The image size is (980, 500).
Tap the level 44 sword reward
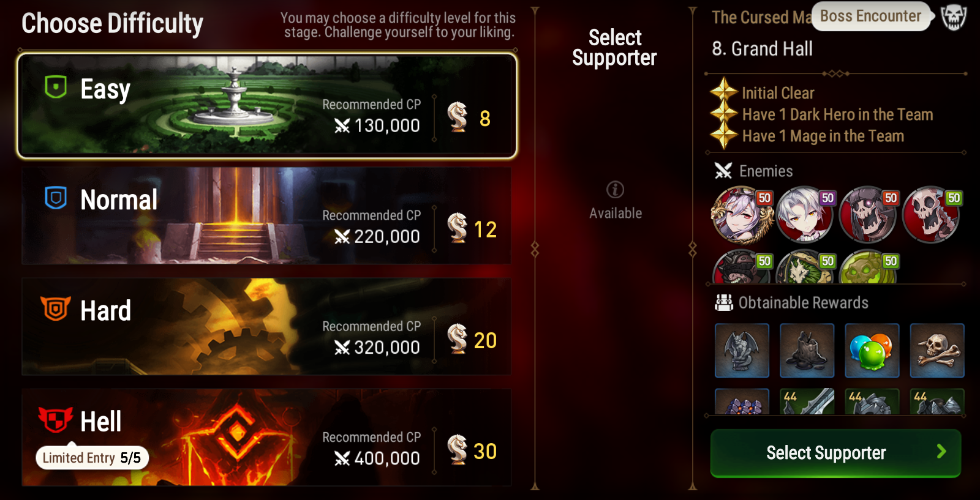click(x=807, y=401)
